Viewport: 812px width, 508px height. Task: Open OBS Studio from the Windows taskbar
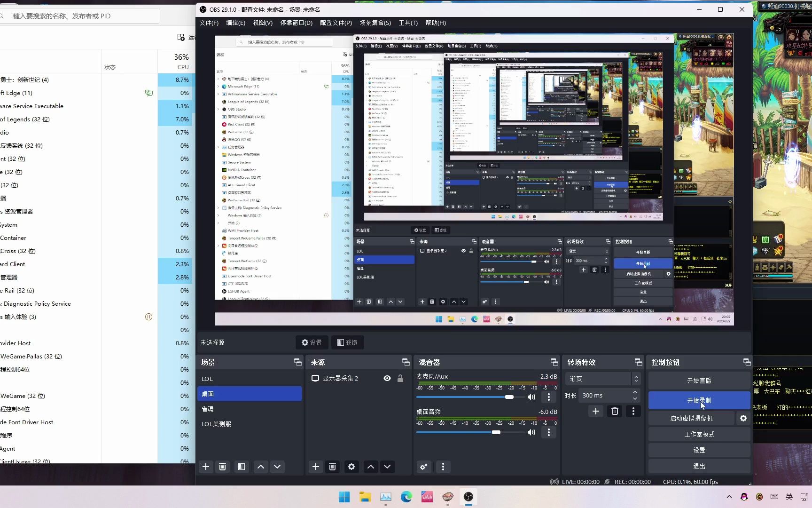point(468,497)
